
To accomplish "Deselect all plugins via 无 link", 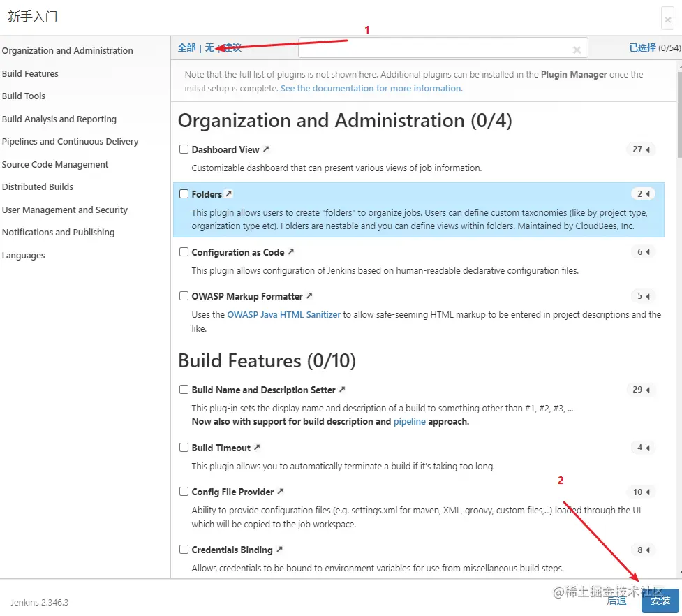I will tap(209, 47).
